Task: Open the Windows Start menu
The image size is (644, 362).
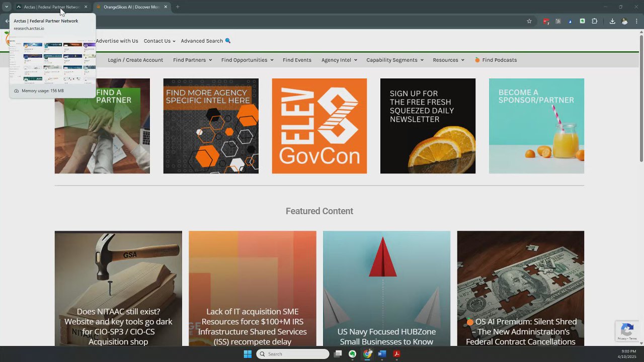Action: pyautogui.click(x=248, y=354)
